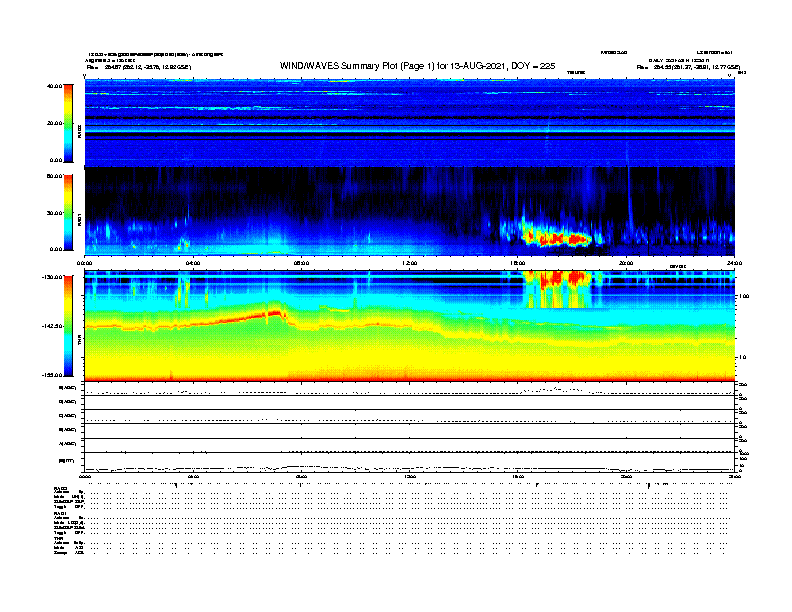Viewport: 792px width, 612px height.
Task: Click the red plasma line peak in TNR panel
Action: tap(275, 313)
